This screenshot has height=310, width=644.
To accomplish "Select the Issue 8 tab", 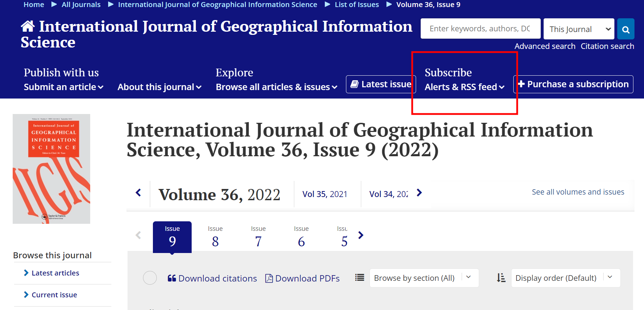I will click(215, 237).
